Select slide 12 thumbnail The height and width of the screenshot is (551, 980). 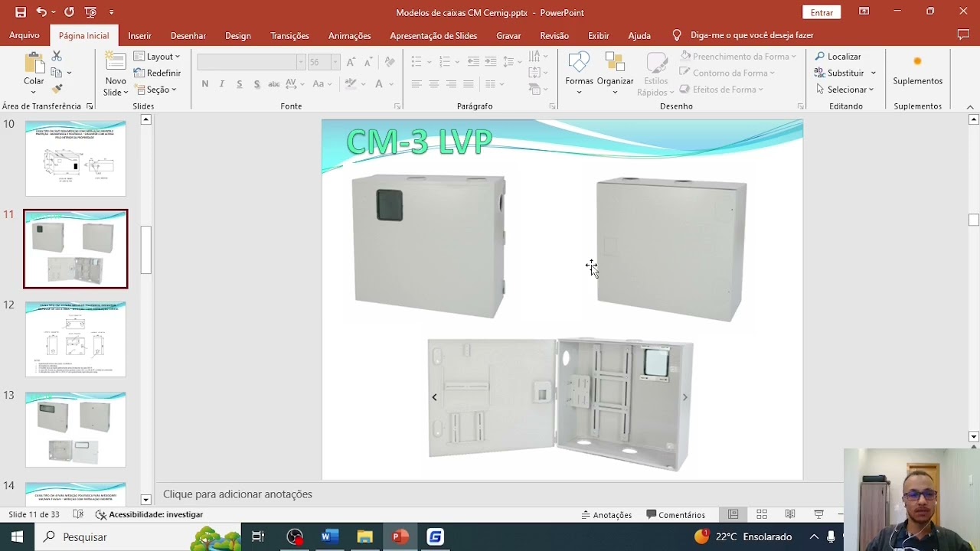tap(76, 339)
